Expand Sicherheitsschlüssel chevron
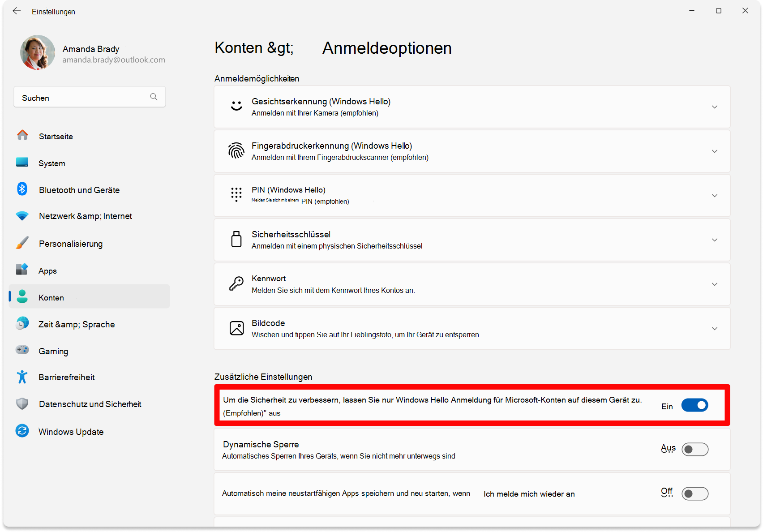Screen dimensions: 763x532 715,240
